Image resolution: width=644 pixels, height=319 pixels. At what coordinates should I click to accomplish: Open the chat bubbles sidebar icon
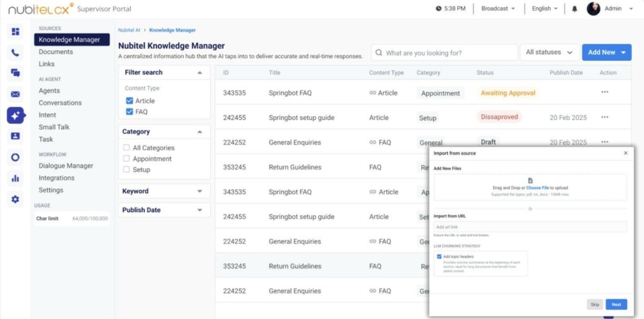pyautogui.click(x=15, y=73)
